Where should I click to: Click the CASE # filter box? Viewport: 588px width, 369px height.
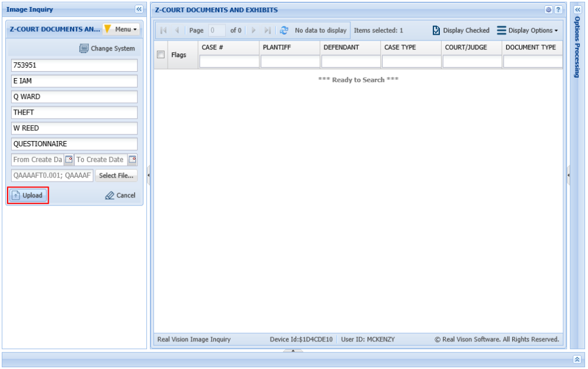click(229, 62)
